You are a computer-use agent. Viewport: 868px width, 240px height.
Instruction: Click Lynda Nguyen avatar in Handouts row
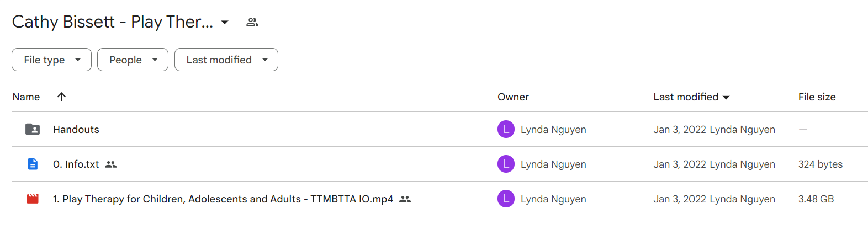pos(506,129)
